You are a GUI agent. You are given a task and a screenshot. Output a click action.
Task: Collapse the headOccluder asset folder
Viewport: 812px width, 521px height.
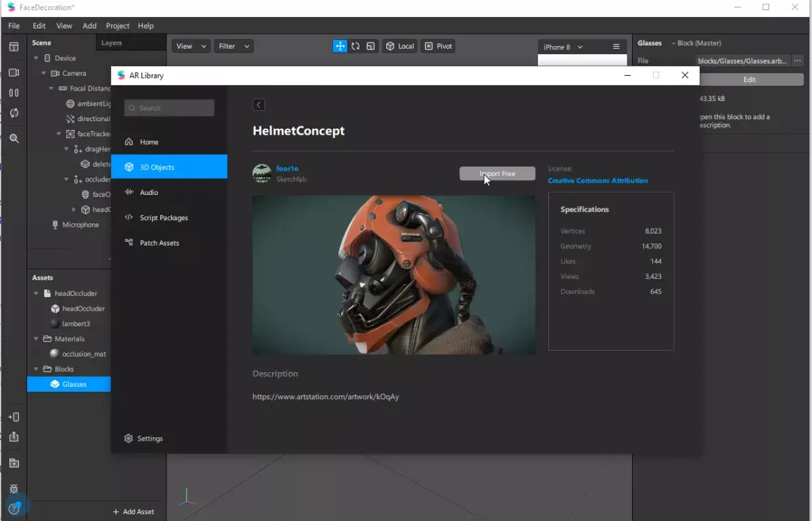pyautogui.click(x=36, y=294)
